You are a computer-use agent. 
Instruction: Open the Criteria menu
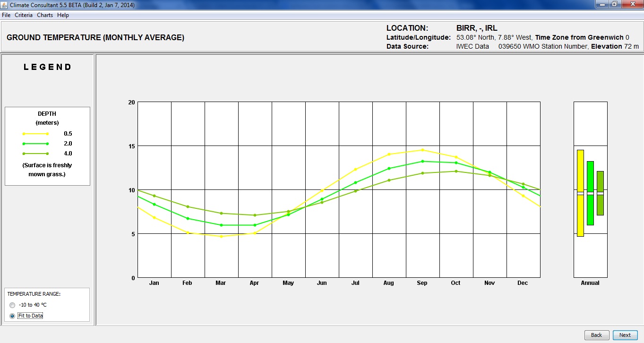[24, 15]
